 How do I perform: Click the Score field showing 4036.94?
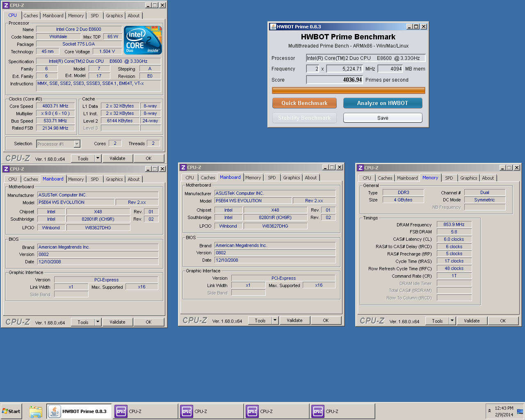335,80
